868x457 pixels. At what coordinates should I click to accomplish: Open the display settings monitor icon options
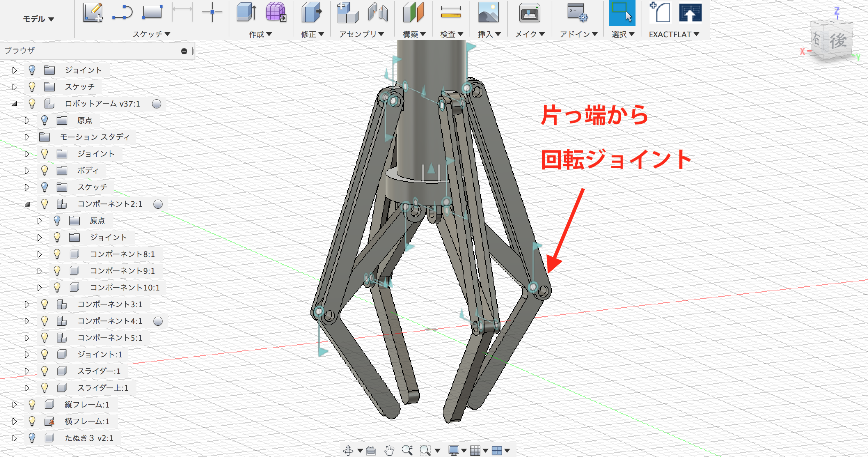coord(453,449)
